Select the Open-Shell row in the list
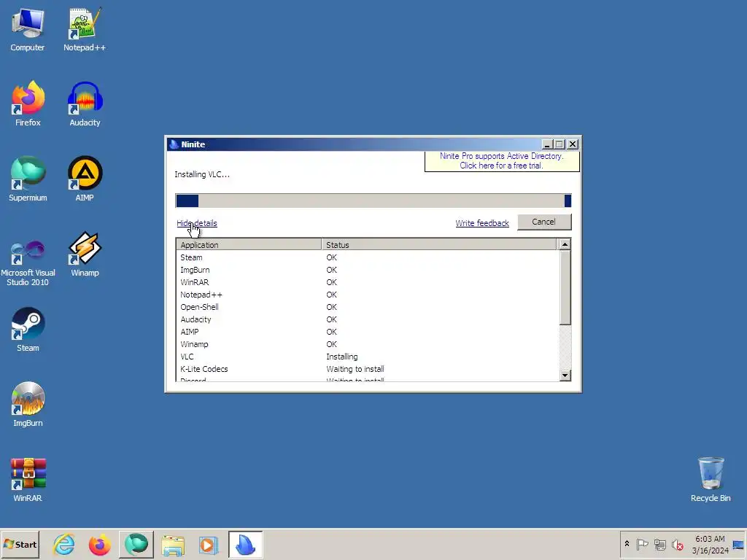Image resolution: width=747 pixels, height=560 pixels. (x=366, y=307)
